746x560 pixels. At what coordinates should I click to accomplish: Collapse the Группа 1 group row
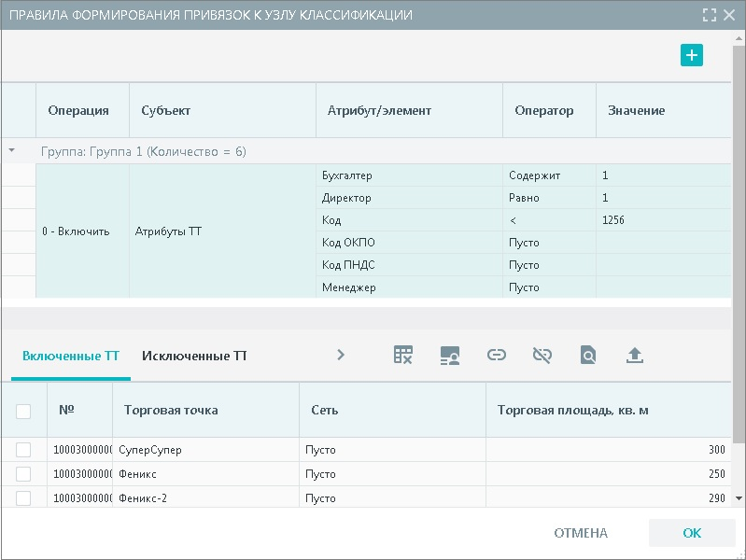(12, 151)
